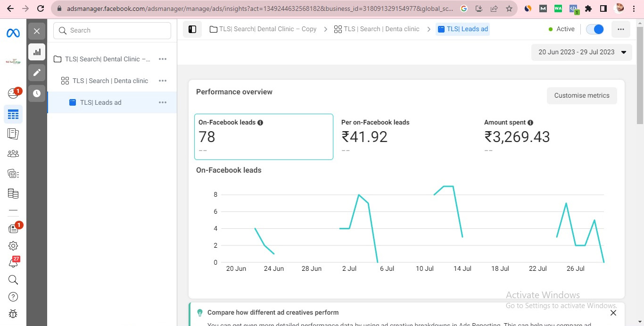Open the notifications bell icon

point(13,263)
